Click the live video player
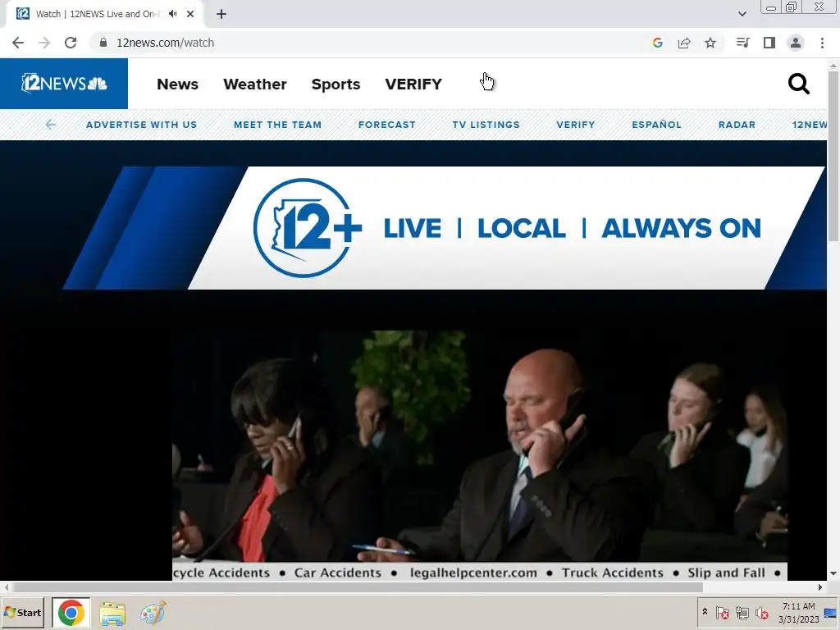This screenshot has width=840, height=630. pyautogui.click(x=479, y=455)
